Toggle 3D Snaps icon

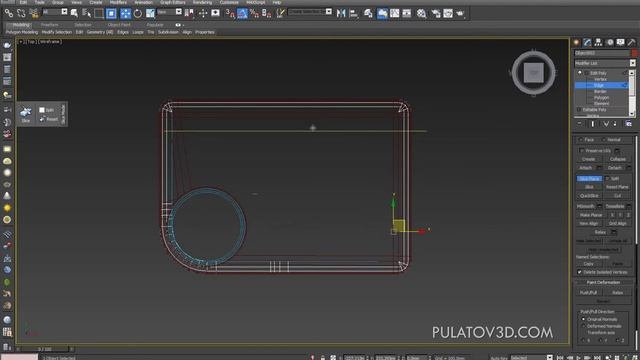pyautogui.click(x=230, y=13)
